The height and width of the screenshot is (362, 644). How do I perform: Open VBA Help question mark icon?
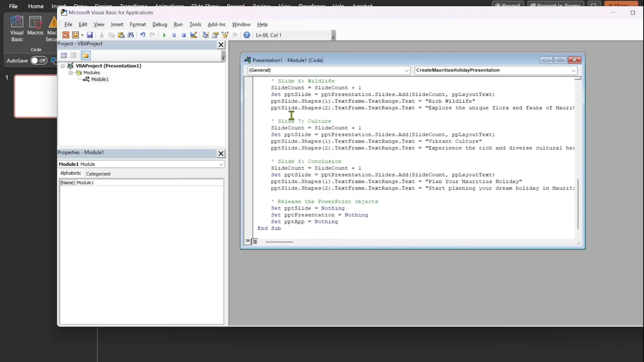247,35
